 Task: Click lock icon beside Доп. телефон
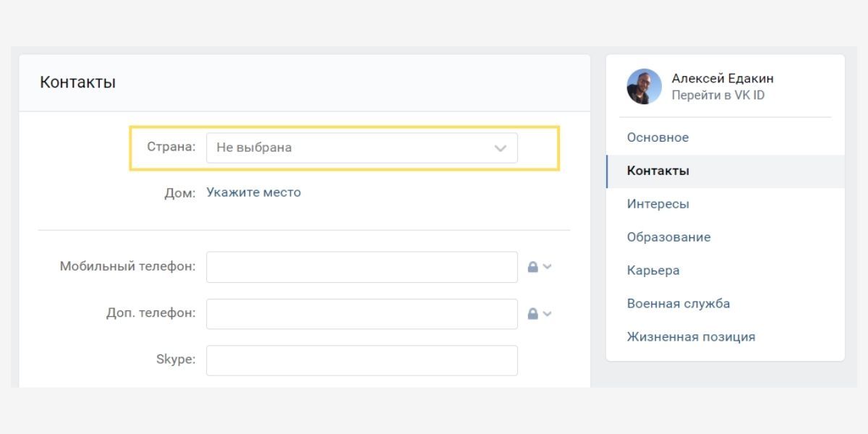pos(533,314)
